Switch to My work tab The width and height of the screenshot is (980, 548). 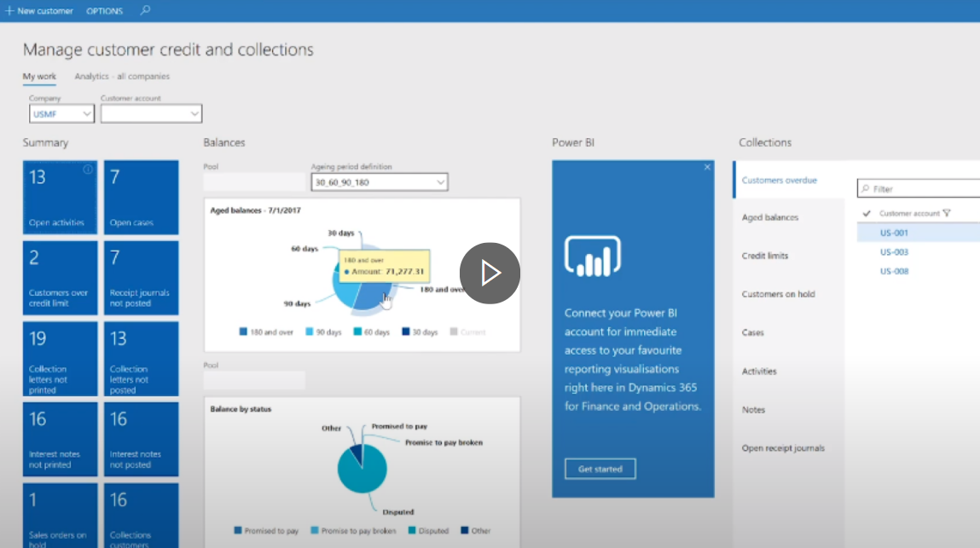coord(39,76)
